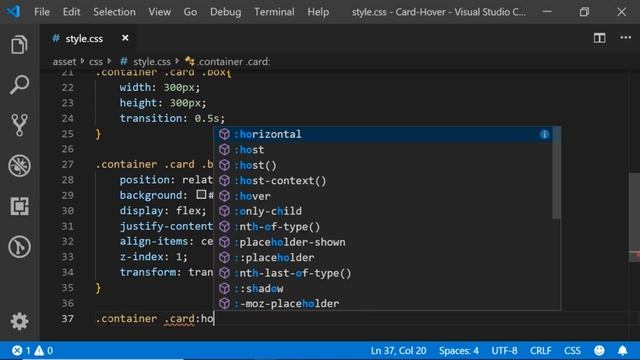Open the feedback smiley in status bar
The height and width of the screenshot is (360, 640).
pyautogui.click(x=599, y=351)
